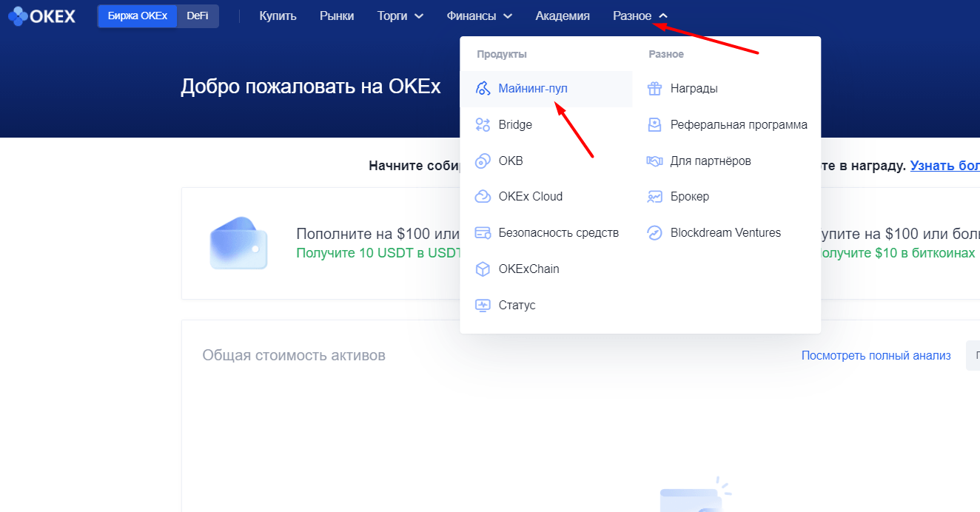Viewport: 980px width, 512px height.
Task: Click the Узнать больше link
Action: coord(944,166)
